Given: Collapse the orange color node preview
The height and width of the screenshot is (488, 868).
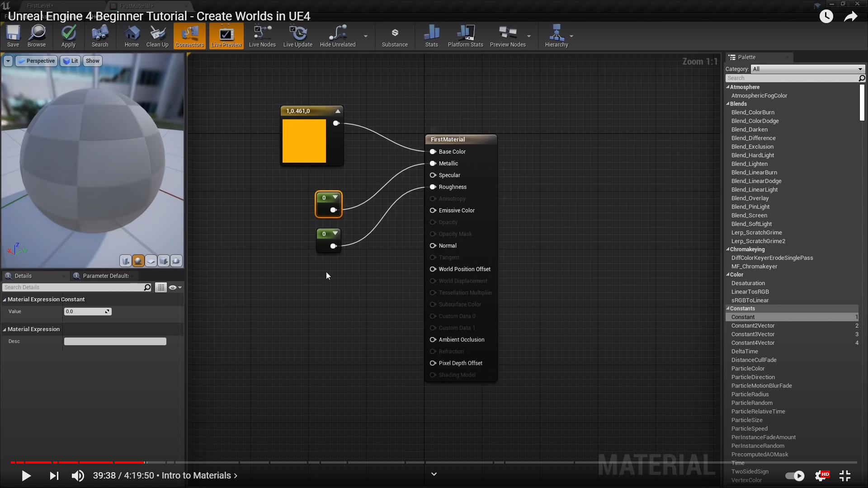Looking at the screenshot, I should [x=338, y=111].
